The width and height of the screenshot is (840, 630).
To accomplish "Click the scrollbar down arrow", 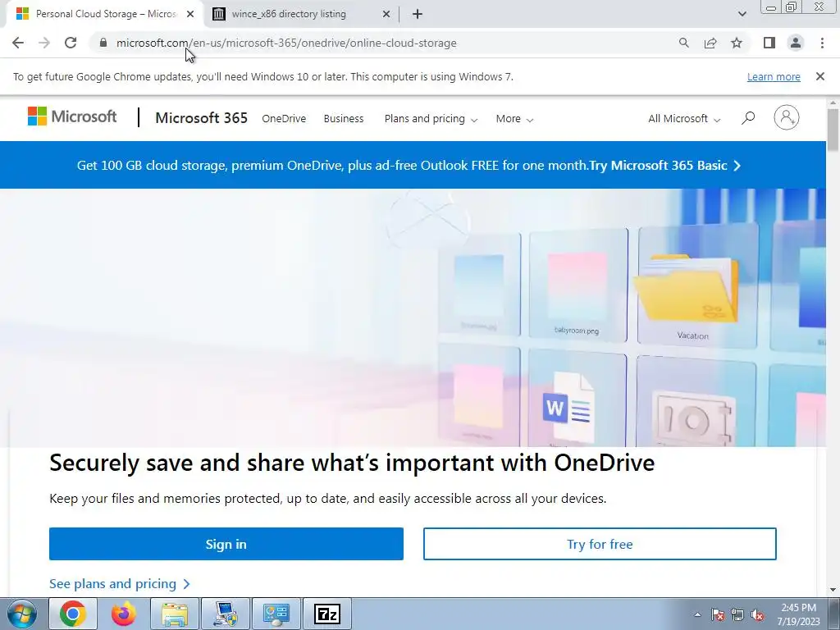I will pyautogui.click(x=833, y=590).
